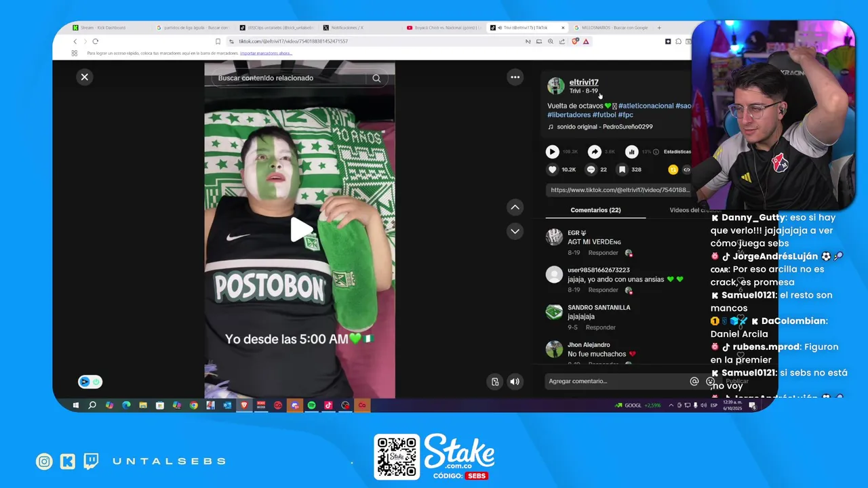The image size is (868, 488).
Task: Open eltrivi17 profile name link
Action: coord(584,82)
